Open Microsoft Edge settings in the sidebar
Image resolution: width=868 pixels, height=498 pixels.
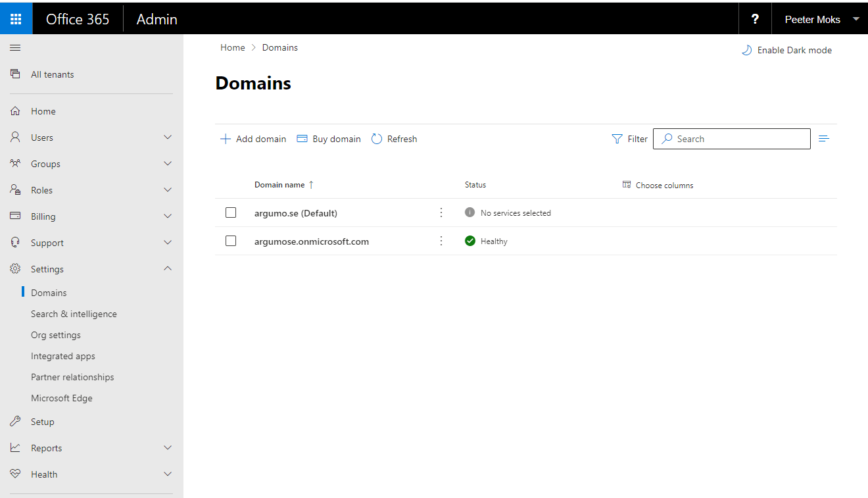coord(62,398)
